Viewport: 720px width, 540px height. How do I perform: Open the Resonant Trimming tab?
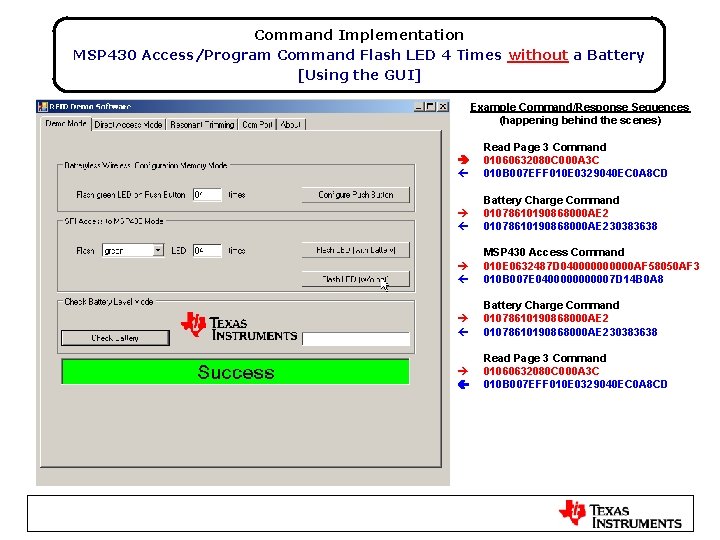[x=202, y=124]
